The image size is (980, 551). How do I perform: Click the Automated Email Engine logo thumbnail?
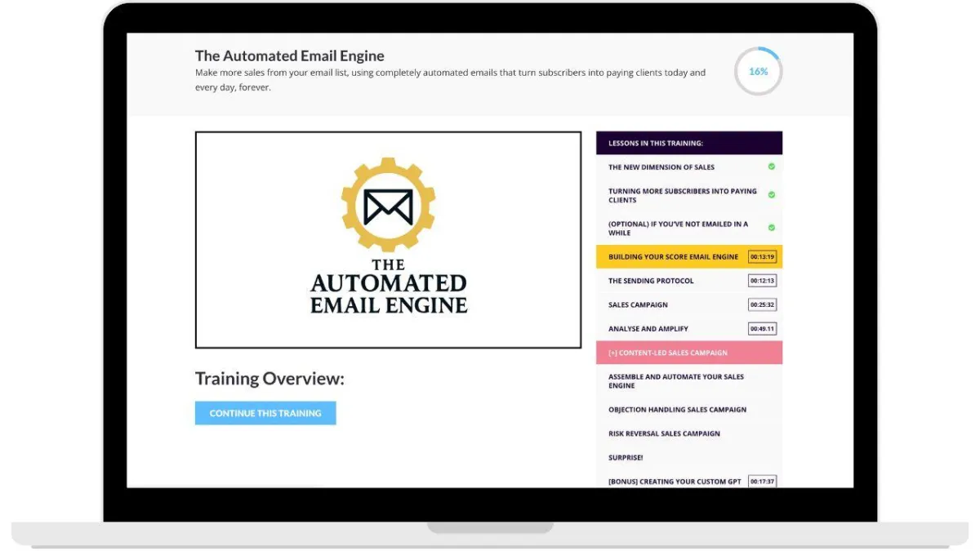(388, 240)
